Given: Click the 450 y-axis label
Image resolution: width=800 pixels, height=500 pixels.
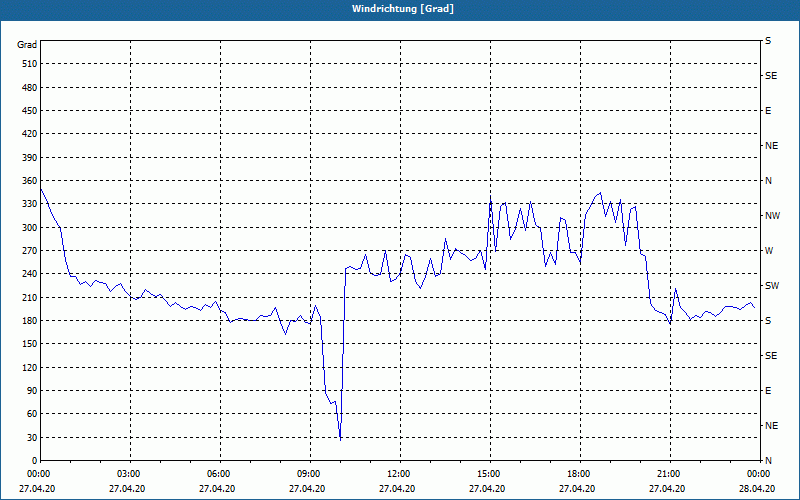Looking at the screenshot, I should tap(30, 111).
